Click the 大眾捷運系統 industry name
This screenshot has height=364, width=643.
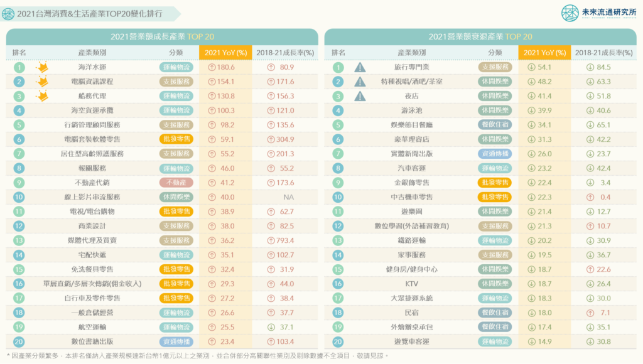(412, 298)
